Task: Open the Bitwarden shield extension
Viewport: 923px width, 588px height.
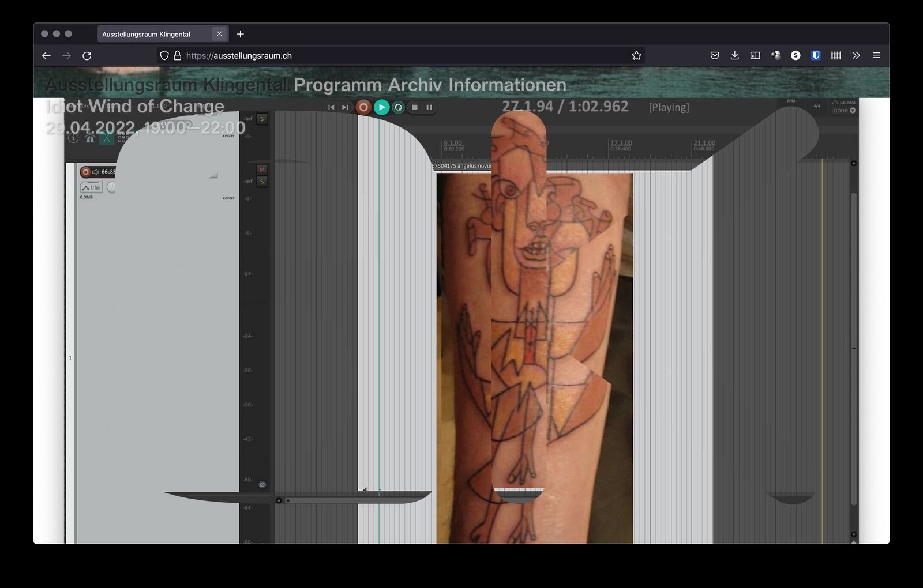Action: coord(816,55)
